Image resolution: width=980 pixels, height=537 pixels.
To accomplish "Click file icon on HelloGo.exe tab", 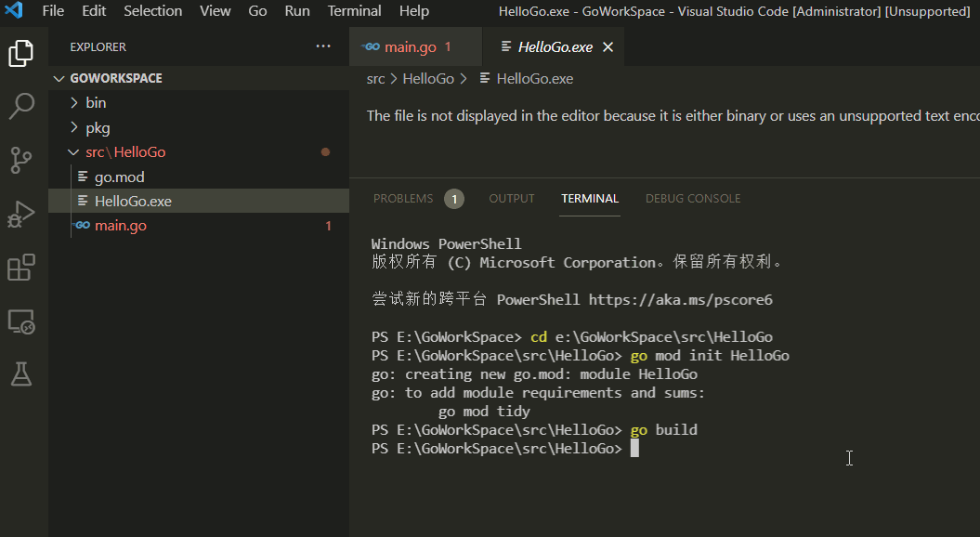I will (506, 46).
